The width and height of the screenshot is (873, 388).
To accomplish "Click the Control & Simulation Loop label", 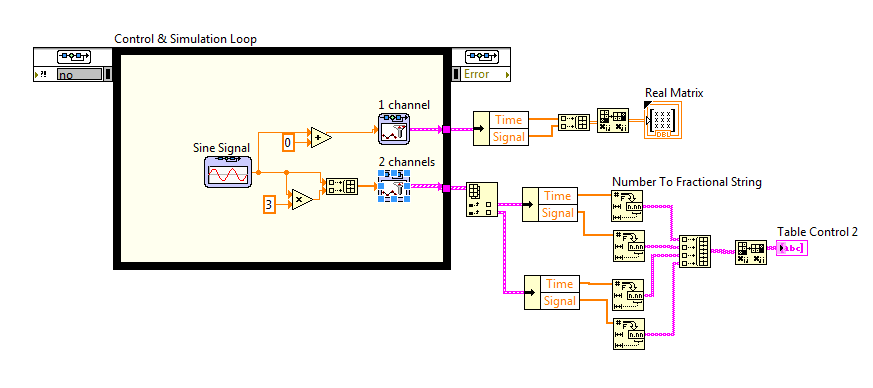I will [185, 39].
